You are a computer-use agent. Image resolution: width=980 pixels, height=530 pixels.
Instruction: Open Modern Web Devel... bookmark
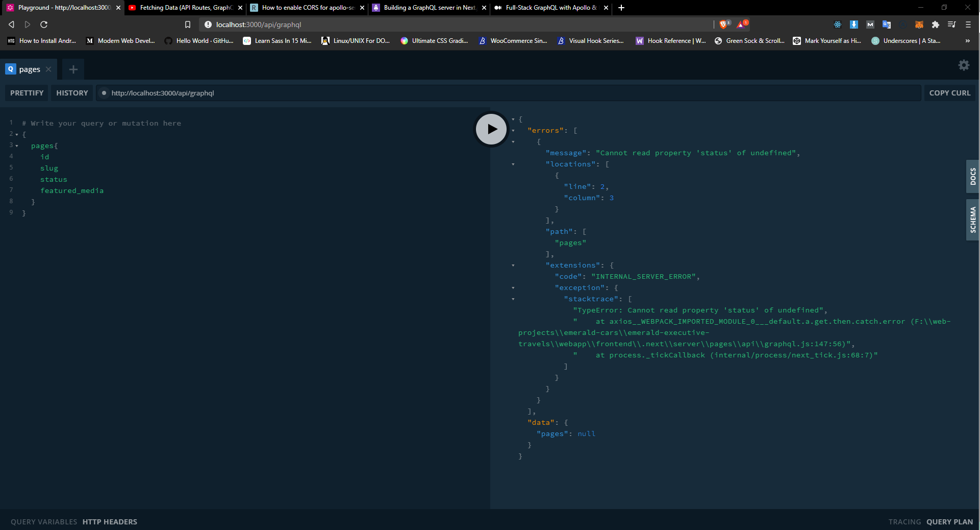pos(121,41)
